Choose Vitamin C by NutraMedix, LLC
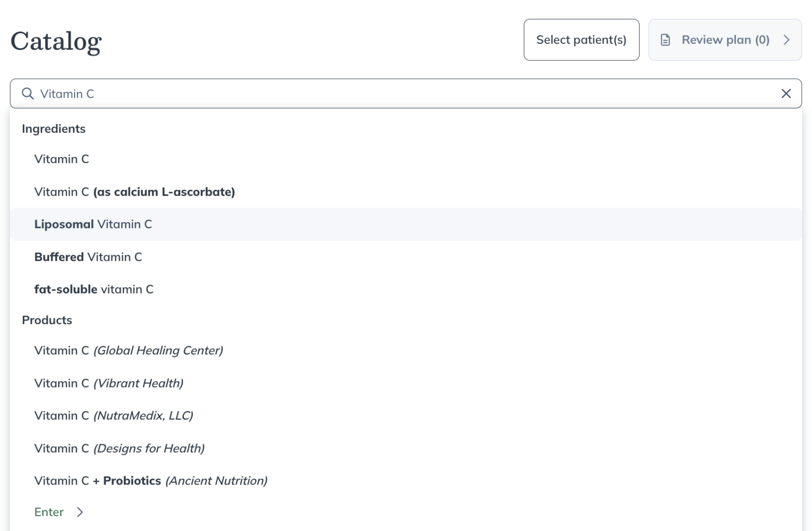 click(114, 416)
